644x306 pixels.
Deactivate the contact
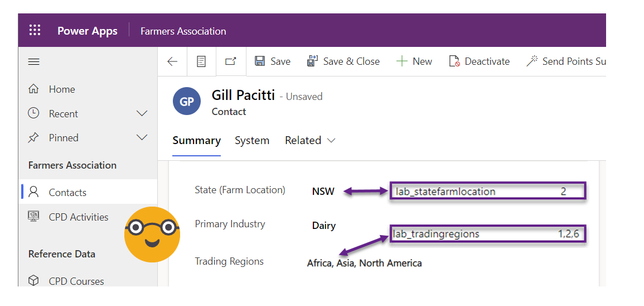pyautogui.click(x=480, y=61)
